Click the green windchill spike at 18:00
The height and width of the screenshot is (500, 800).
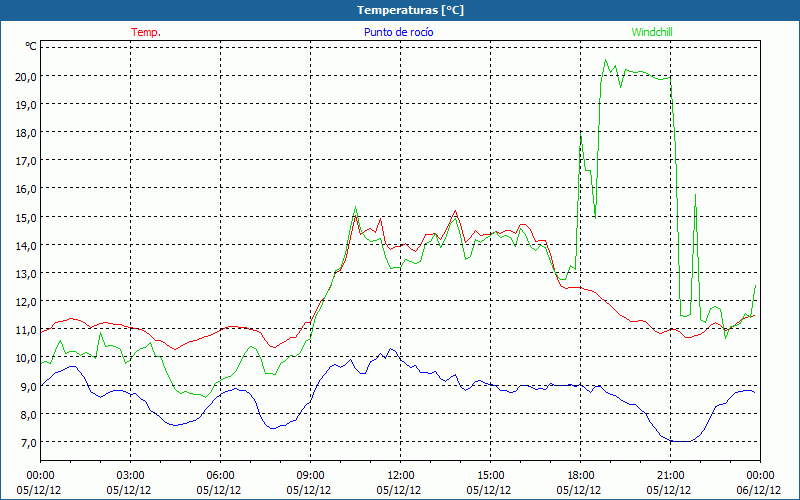tap(581, 135)
